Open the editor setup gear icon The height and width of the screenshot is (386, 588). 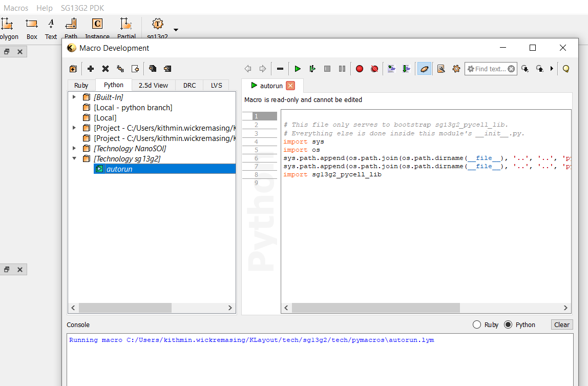click(456, 69)
